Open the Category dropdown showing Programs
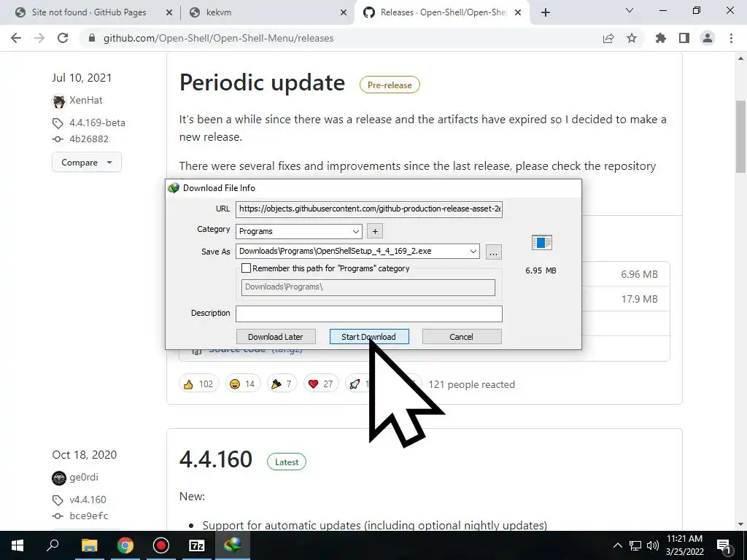The height and width of the screenshot is (560, 747). (x=298, y=231)
